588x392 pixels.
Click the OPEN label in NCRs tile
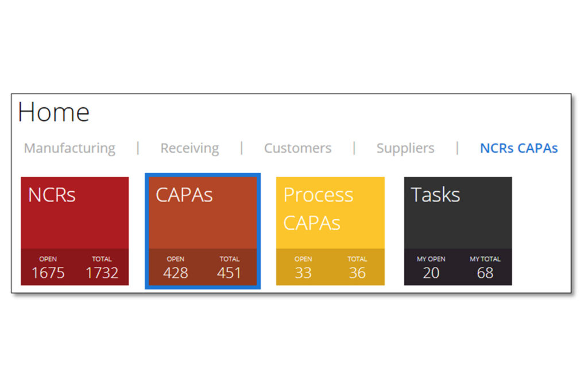48,259
